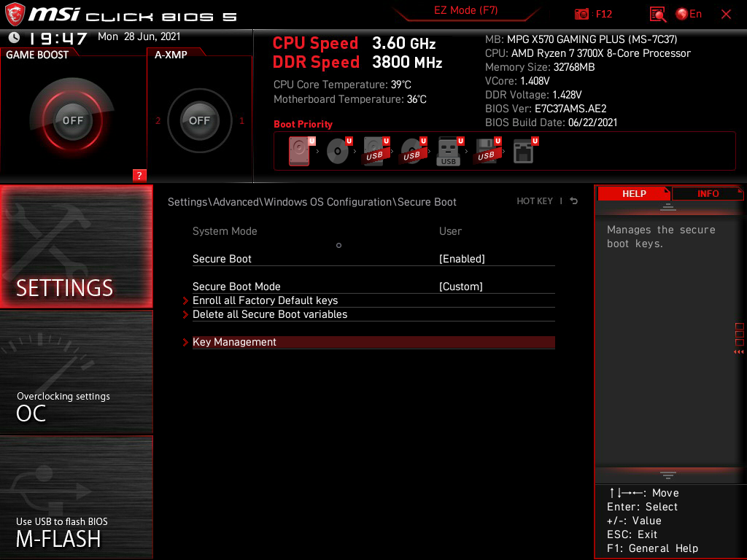This screenshot has height=560, width=747.
Task: Close BIOS with the X icon
Action: tap(726, 15)
